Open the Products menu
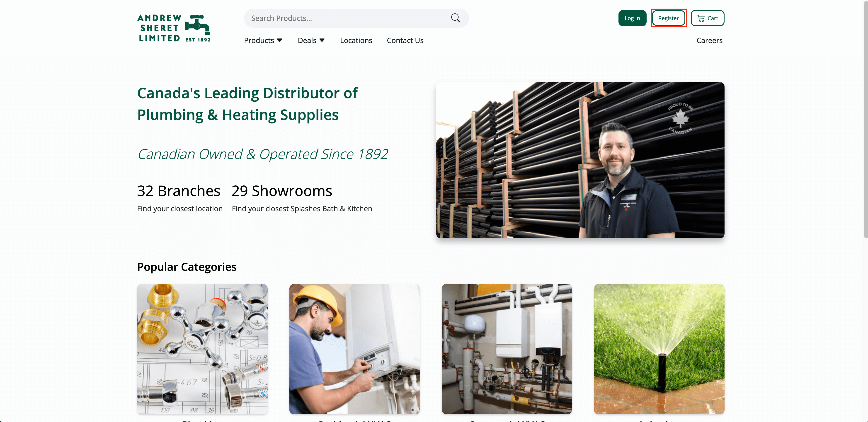Image resolution: width=868 pixels, height=422 pixels. tap(263, 40)
